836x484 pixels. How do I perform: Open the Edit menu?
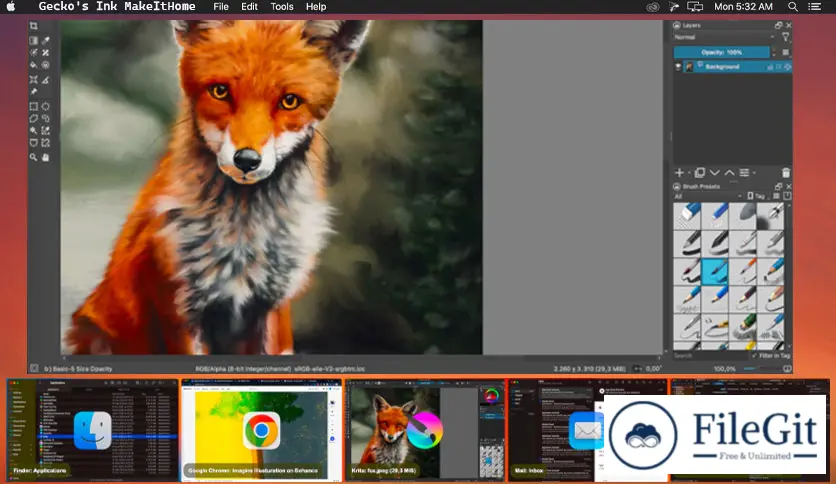coord(249,7)
